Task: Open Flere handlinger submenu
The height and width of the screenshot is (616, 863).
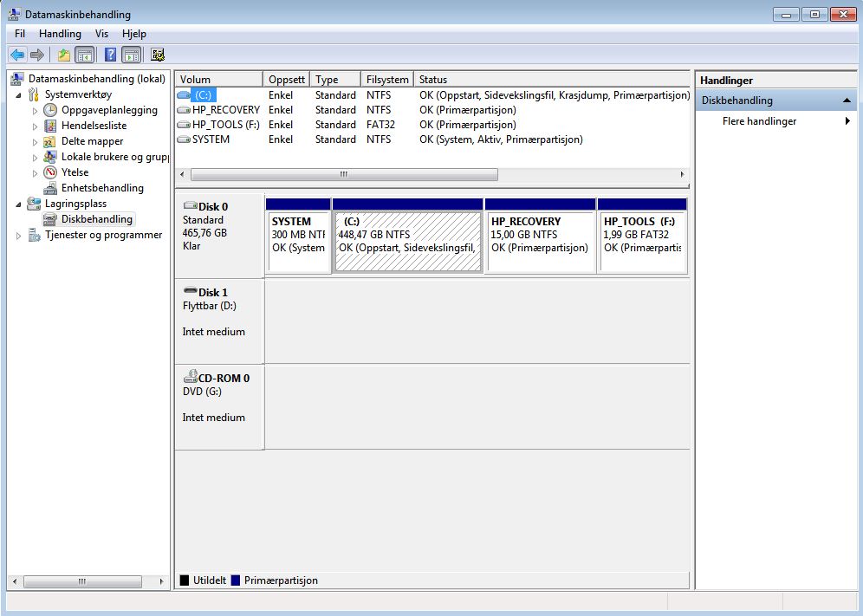Action: 776,121
